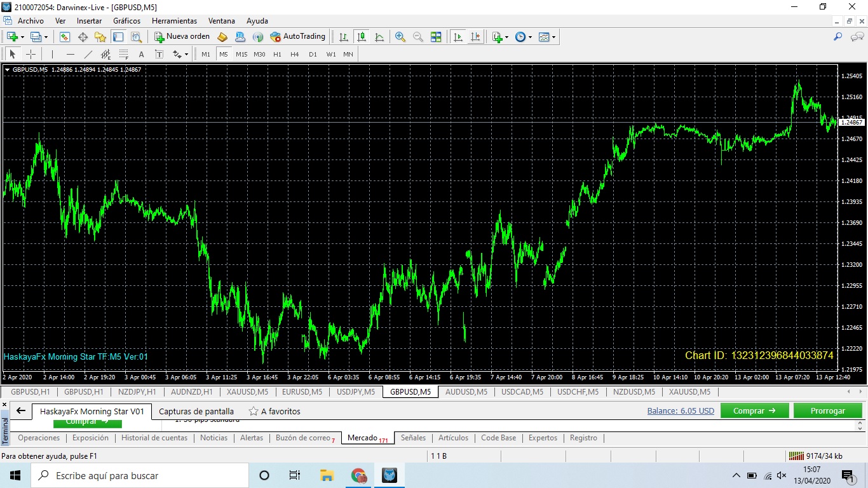The height and width of the screenshot is (488, 868).
Task: Open the Market Watch window icon
Action: pos(65,37)
